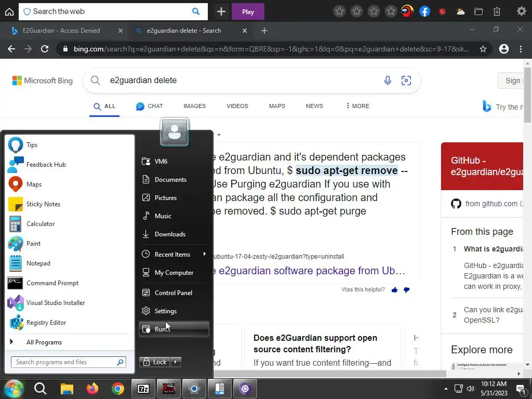The height and width of the screenshot is (399, 532).
Task: Open notification center icon
Action: click(521, 390)
